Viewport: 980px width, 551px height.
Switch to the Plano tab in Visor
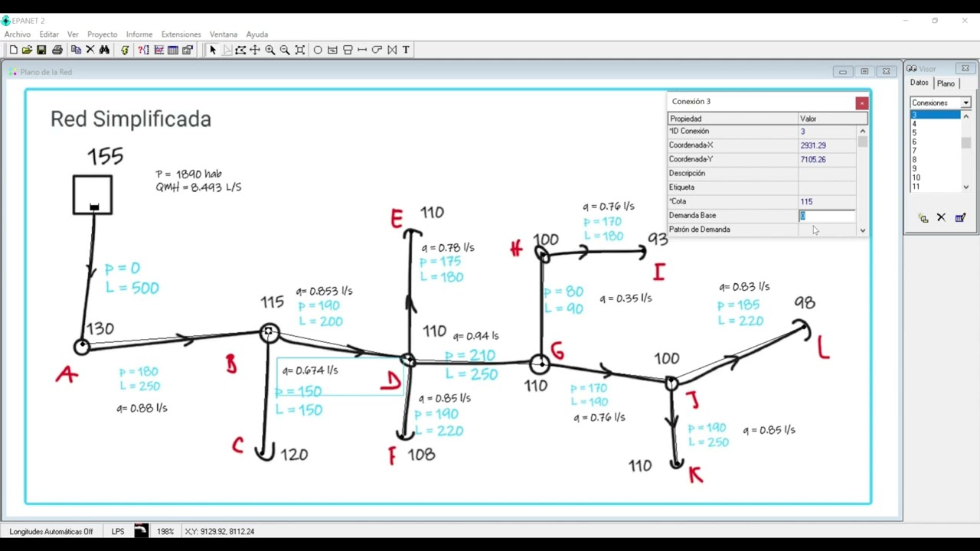coord(946,83)
